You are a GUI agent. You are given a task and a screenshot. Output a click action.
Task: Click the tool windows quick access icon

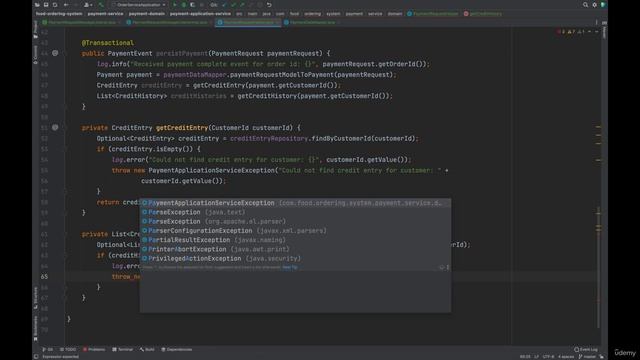[x=36, y=357]
